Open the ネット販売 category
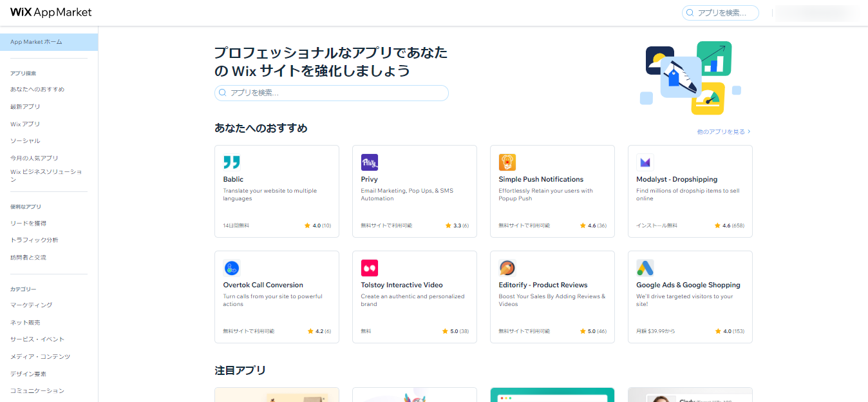Image resolution: width=868 pixels, height=402 pixels. point(25,323)
